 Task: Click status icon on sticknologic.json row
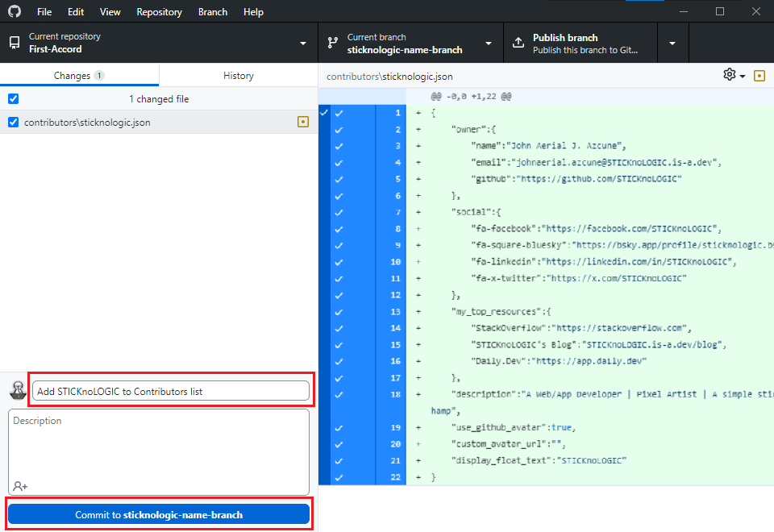click(303, 122)
